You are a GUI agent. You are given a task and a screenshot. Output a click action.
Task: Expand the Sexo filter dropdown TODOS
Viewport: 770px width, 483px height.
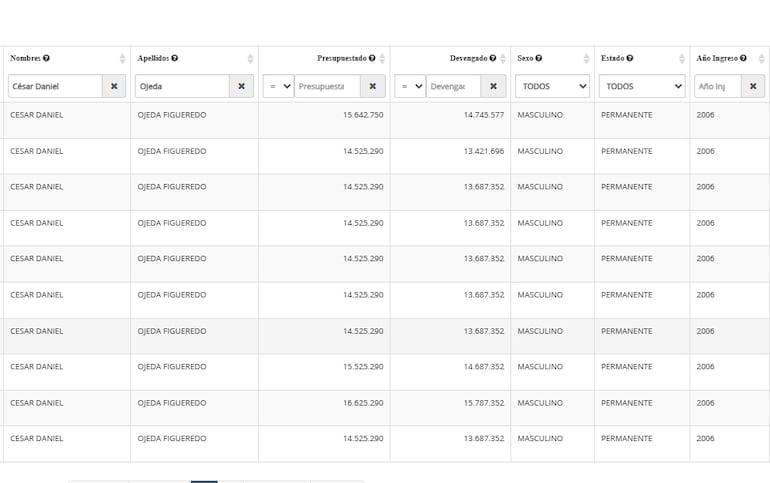(553, 87)
